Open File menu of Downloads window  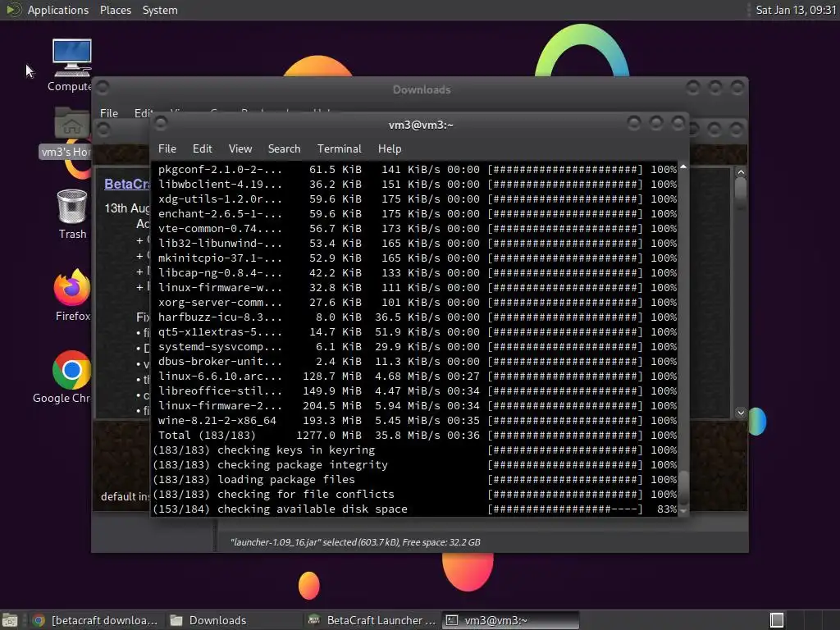point(109,113)
